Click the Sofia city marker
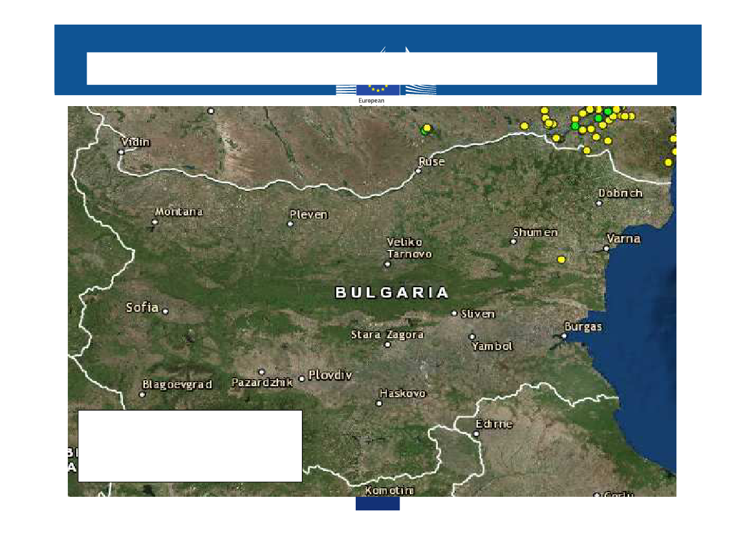The width and height of the screenshot is (756, 535). [165, 311]
